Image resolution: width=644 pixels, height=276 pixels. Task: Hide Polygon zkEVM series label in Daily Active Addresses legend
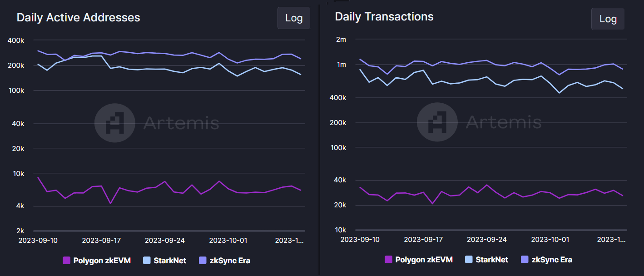click(x=102, y=261)
